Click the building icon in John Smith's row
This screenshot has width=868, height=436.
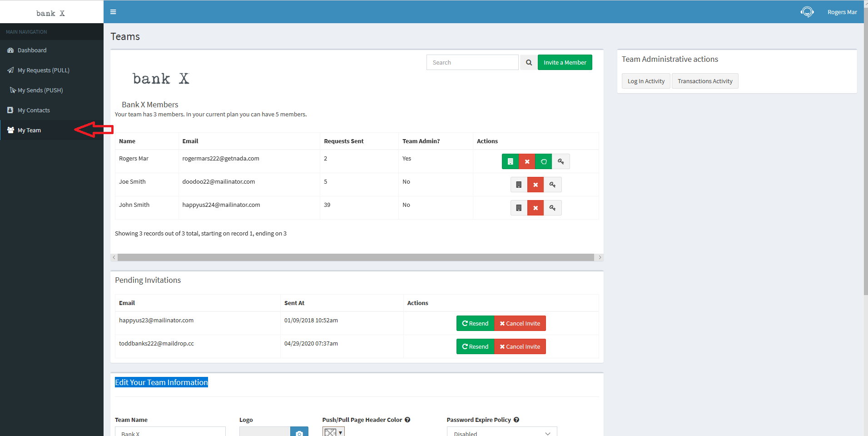coord(519,208)
